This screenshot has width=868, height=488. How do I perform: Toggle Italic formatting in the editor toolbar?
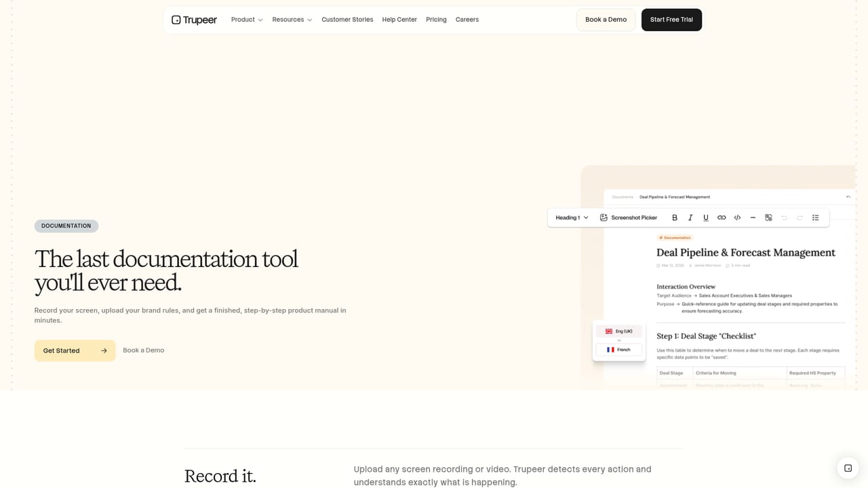[690, 218]
